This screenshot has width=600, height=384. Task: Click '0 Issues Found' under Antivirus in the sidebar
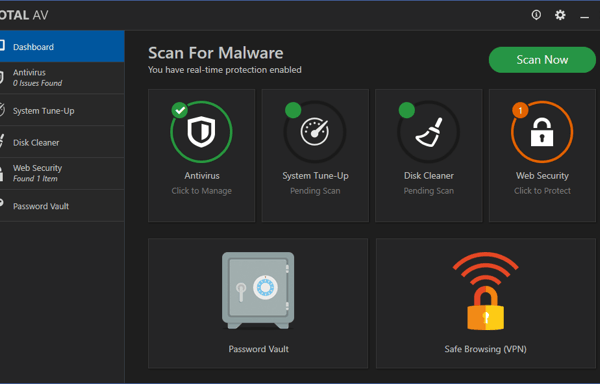(x=38, y=83)
